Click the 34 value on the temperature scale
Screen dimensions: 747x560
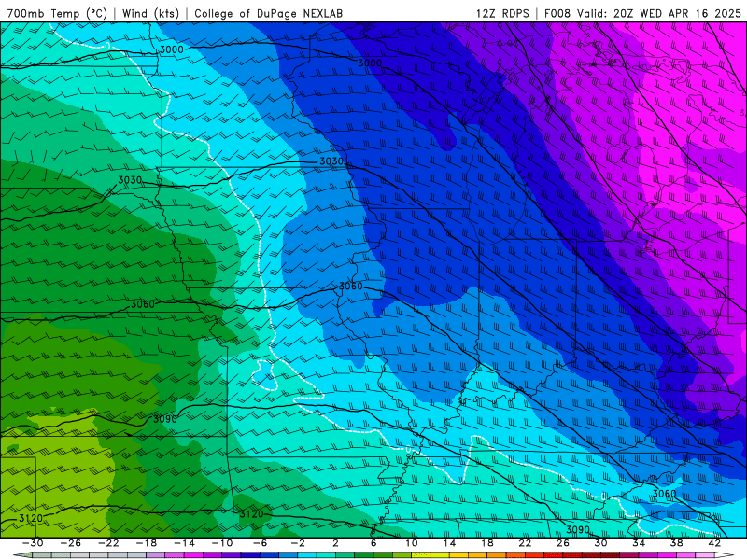(x=639, y=543)
